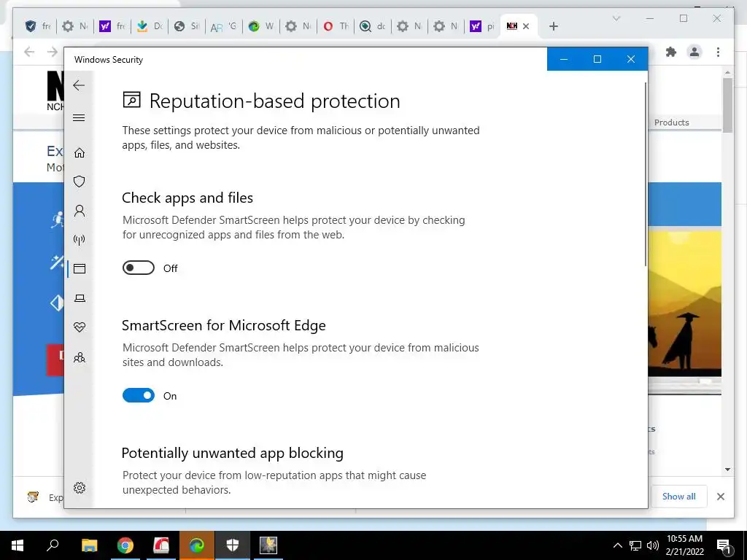Image resolution: width=747 pixels, height=560 pixels.
Task: Open Chrome three-dot menu
Action: click(718, 52)
